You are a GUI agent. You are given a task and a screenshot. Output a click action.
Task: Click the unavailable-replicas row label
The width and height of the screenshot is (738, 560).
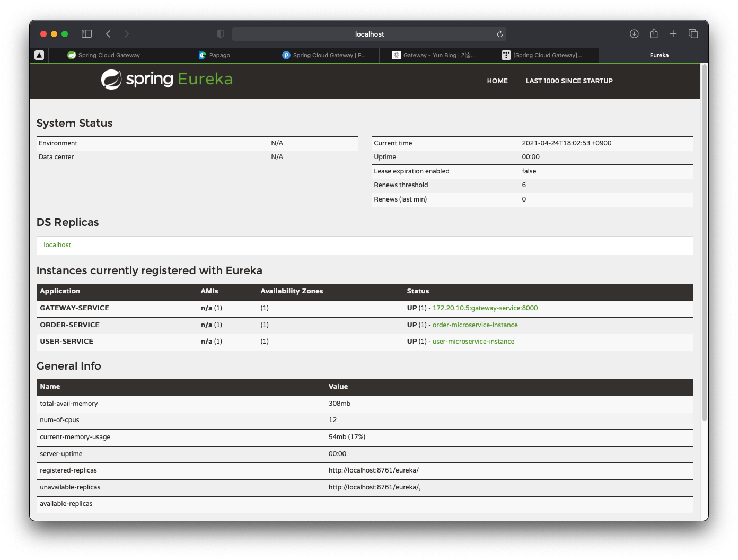[x=70, y=487]
